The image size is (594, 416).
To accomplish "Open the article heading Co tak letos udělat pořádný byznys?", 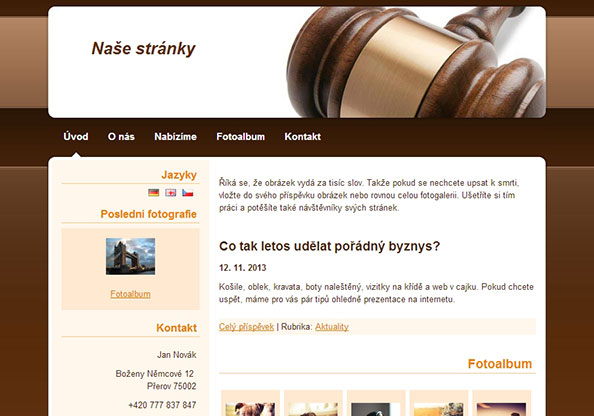I will click(330, 246).
